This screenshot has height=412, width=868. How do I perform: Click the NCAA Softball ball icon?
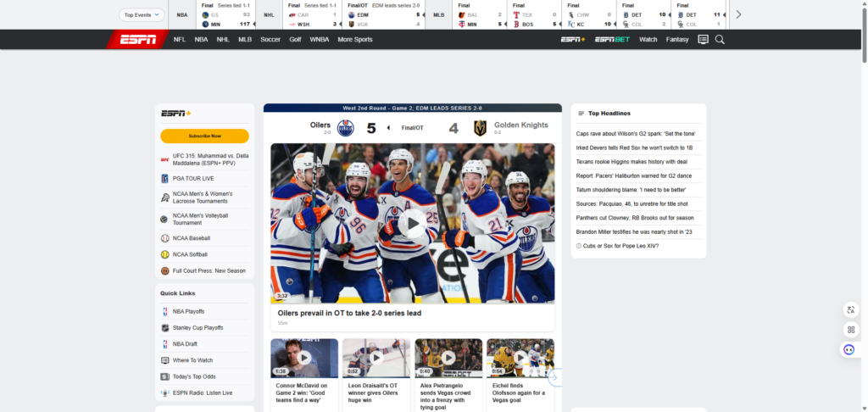[165, 254]
